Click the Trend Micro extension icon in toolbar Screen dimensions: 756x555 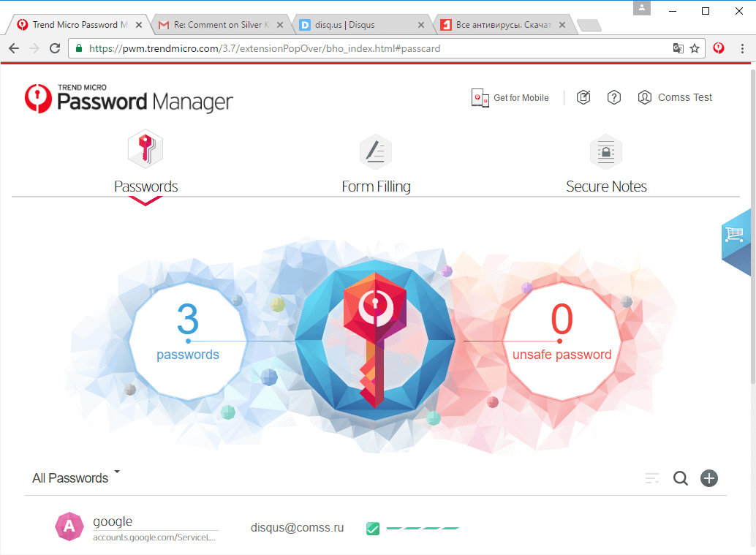[719, 48]
